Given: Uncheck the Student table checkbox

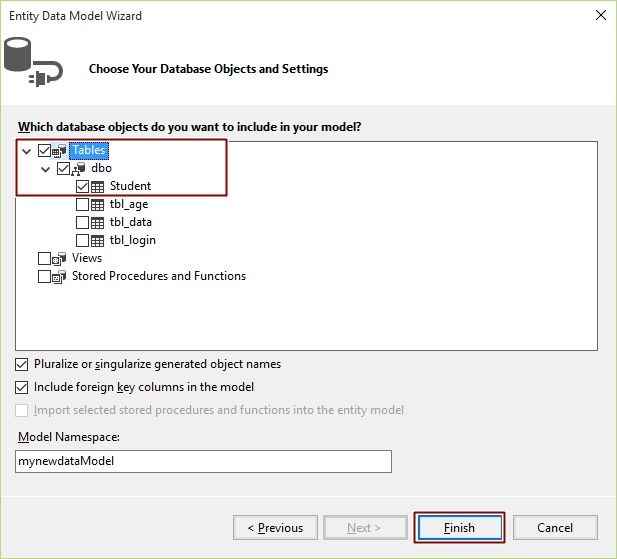Looking at the screenshot, I should coord(82,186).
